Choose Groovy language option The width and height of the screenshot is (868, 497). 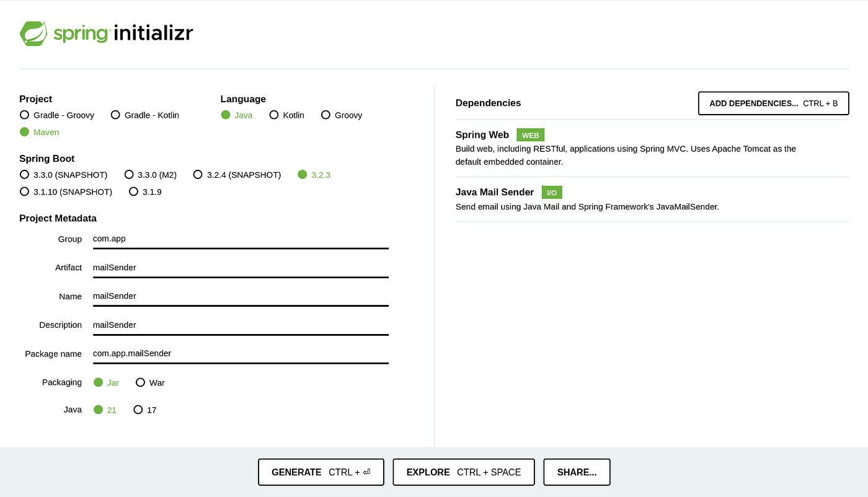[342, 115]
